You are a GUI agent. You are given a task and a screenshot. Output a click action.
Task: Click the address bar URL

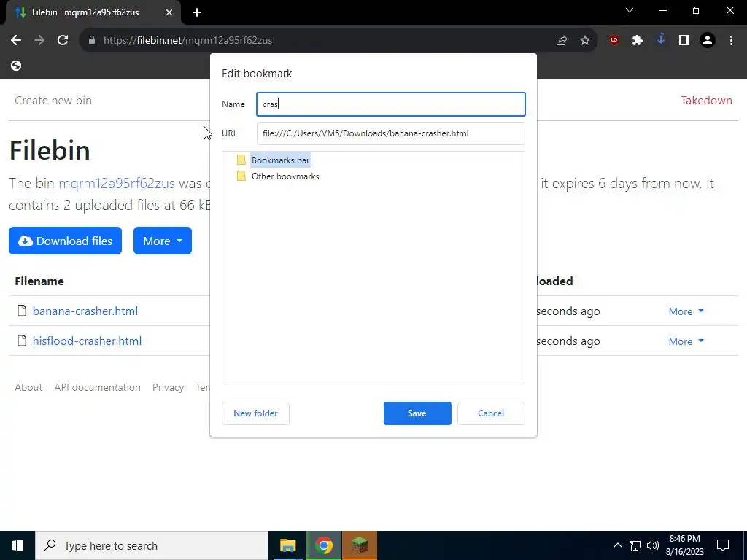tap(187, 41)
